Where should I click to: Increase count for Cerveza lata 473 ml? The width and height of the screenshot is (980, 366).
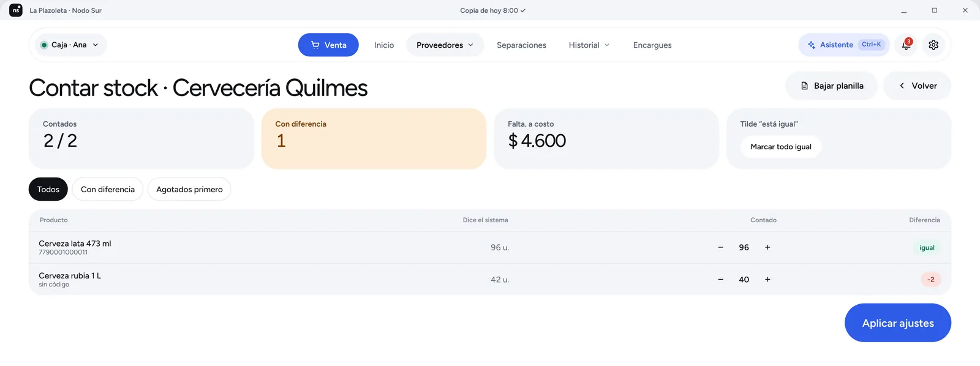(767, 247)
